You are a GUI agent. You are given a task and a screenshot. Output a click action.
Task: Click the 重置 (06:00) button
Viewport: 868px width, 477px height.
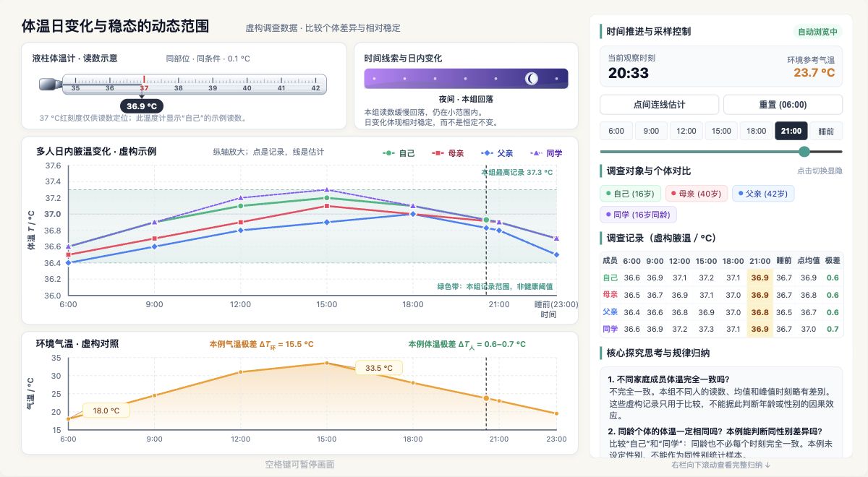[x=783, y=105]
